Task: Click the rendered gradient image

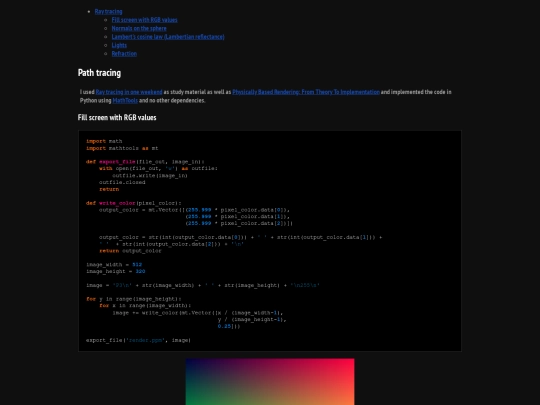Action: 270,382
